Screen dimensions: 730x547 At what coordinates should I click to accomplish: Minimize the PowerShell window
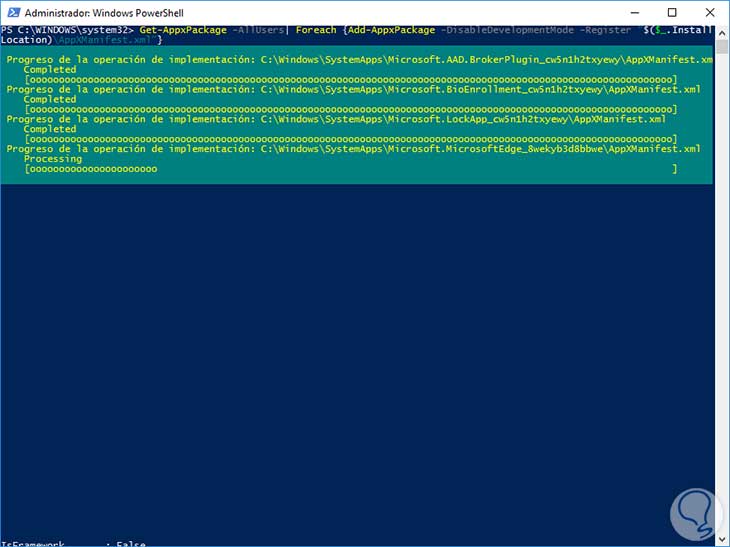(635, 13)
